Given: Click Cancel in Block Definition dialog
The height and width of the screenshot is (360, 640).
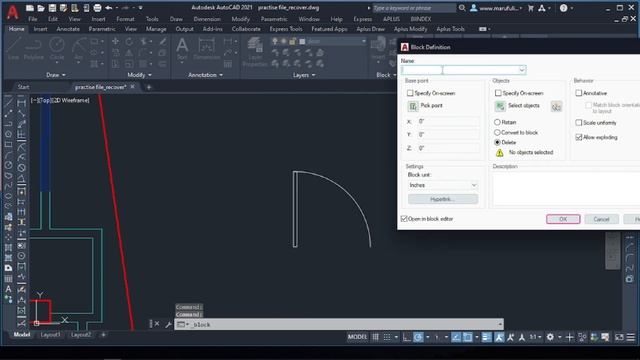Looking at the screenshot, I should coord(601,219).
